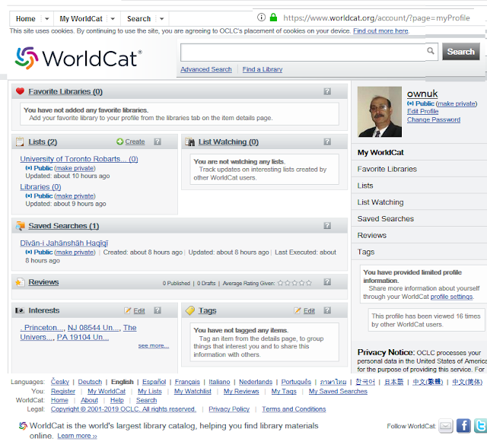The width and height of the screenshot is (487, 448).
Task: Click the magnifier icon in the search box
Action: (431, 51)
